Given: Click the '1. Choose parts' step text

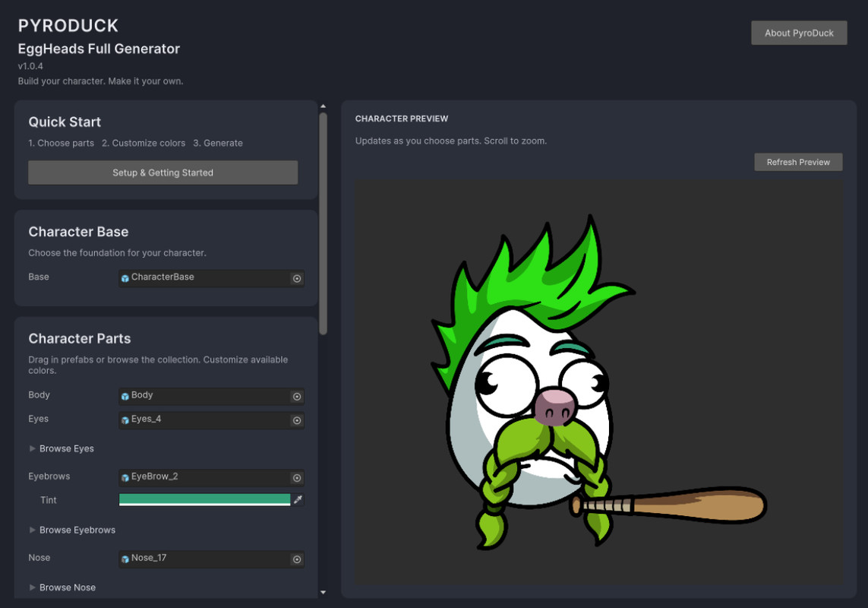Looking at the screenshot, I should (61, 143).
